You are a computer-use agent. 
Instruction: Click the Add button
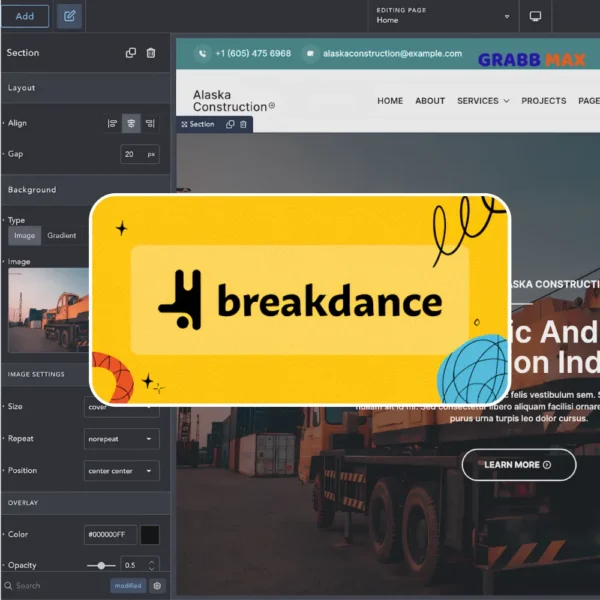click(25, 16)
